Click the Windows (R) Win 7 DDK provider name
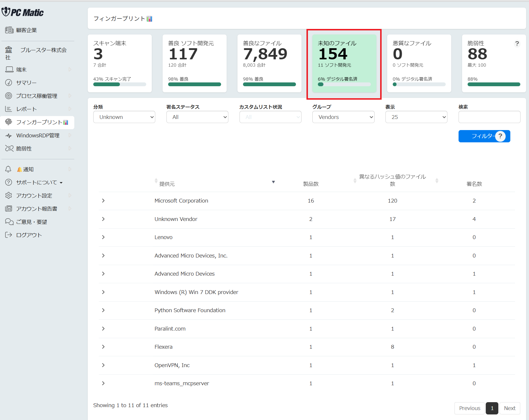 [196, 292]
